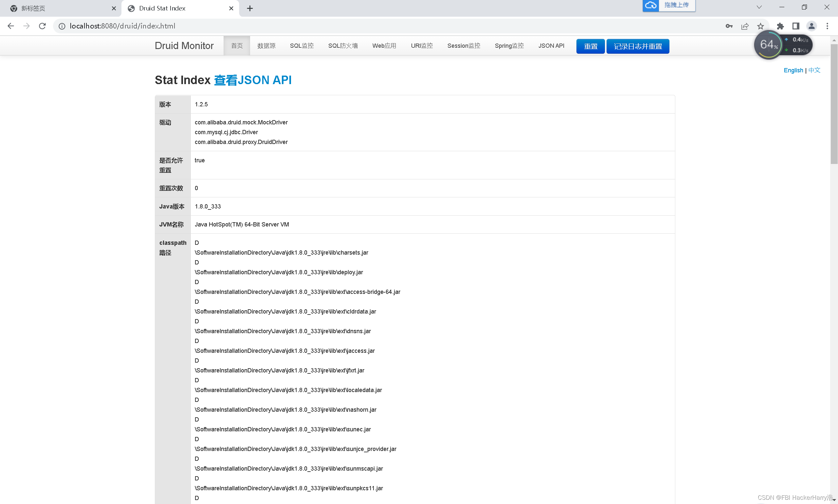View site information icon in address bar

click(62, 26)
